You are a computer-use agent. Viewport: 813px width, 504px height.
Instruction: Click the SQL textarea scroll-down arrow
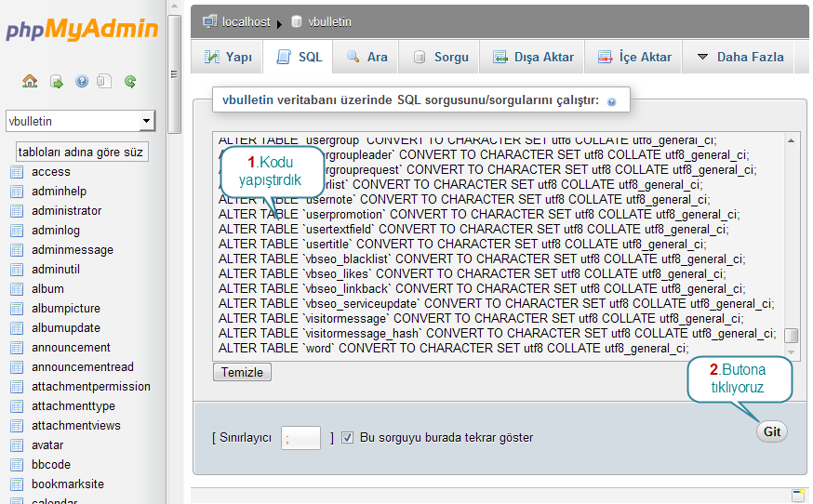click(792, 352)
